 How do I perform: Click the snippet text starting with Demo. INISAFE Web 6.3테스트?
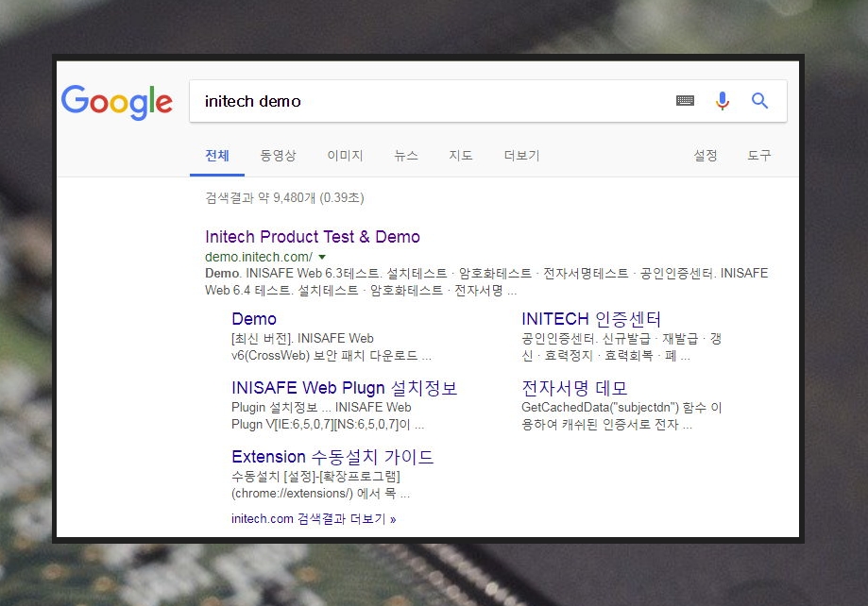click(x=486, y=281)
